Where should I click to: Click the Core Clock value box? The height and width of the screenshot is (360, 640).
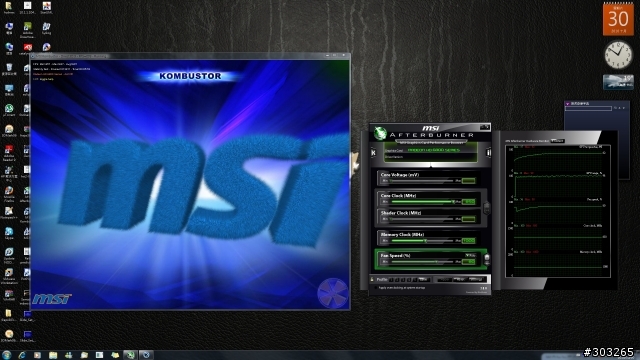pyautogui.click(x=469, y=202)
